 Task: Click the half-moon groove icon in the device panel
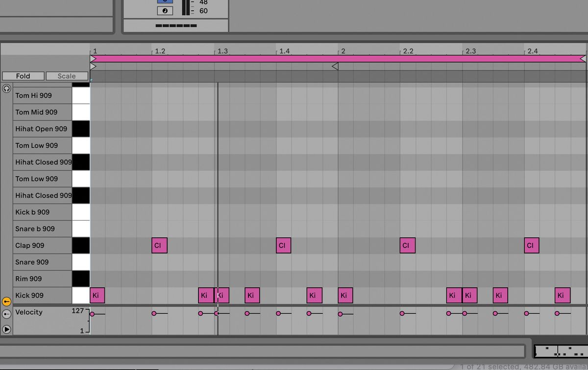click(x=164, y=10)
